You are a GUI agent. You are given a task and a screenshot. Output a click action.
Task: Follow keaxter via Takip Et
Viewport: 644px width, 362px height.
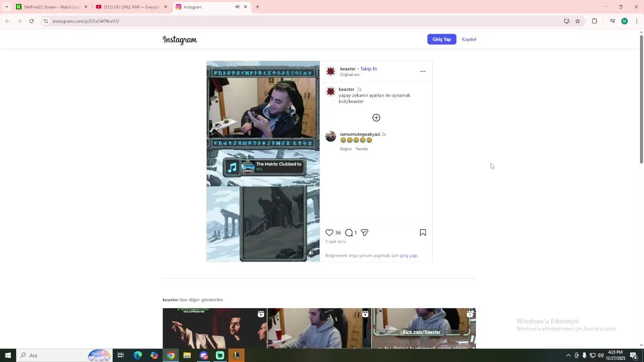coord(368,69)
